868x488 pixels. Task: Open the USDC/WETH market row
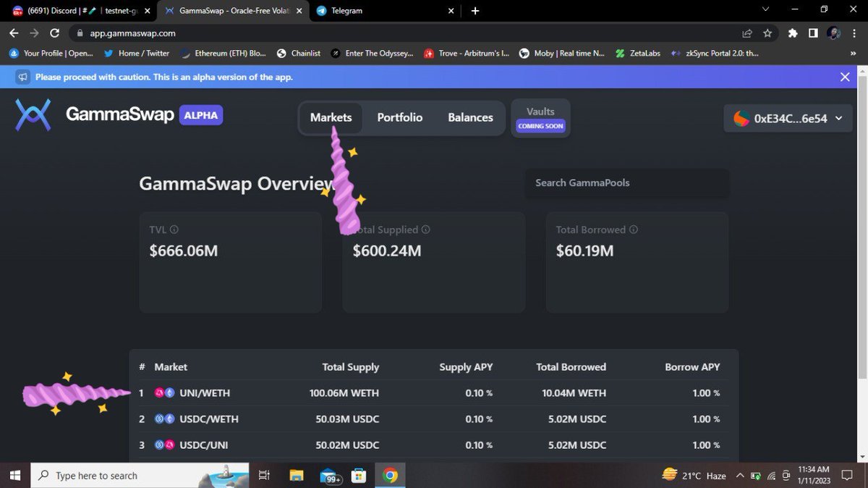434,419
